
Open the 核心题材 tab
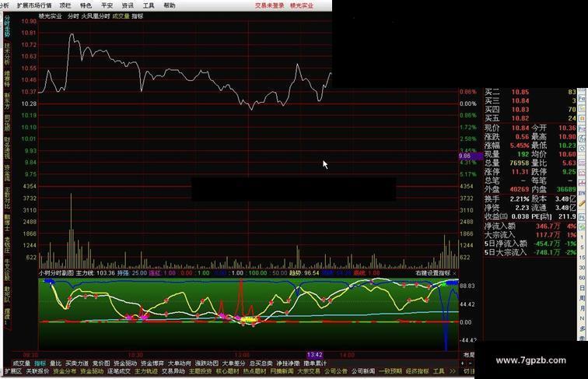tap(228, 371)
